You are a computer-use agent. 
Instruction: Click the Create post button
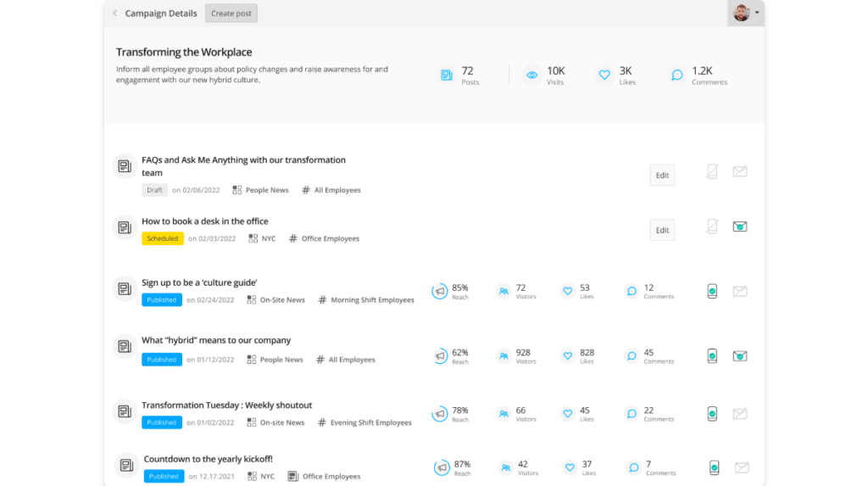click(231, 14)
